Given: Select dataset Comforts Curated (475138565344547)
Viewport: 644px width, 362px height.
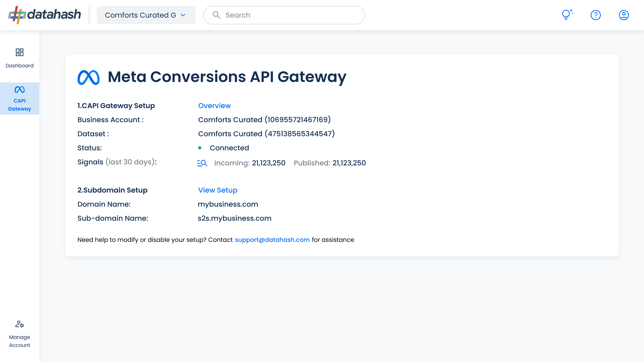Looking at the screenshot, I should coord(266,134).
